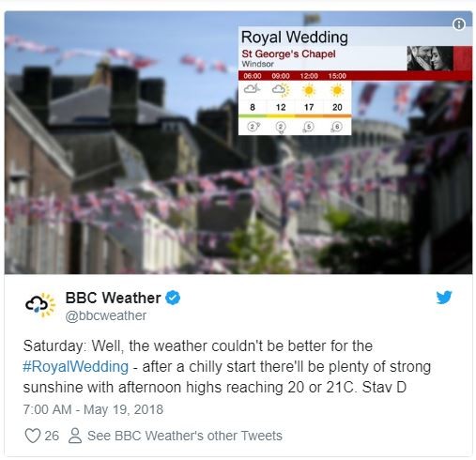Screen dimensions: 476x460
Task: Open the #RoyalWedding hashtag link
Action: 75,366
